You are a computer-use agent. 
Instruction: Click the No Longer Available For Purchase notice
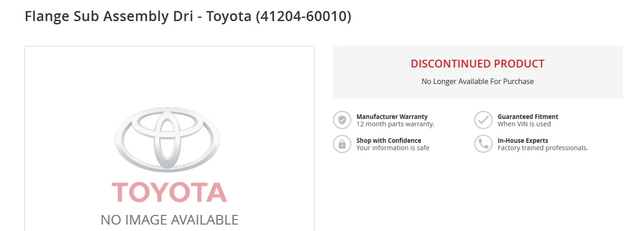pos(477,81)
